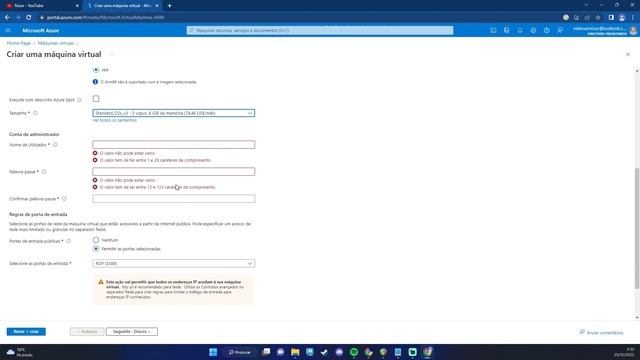Enable the Azure Spot discount checkbox
Image resolution: width=640 pixels, height=360 pixels.
pos(96,99)
